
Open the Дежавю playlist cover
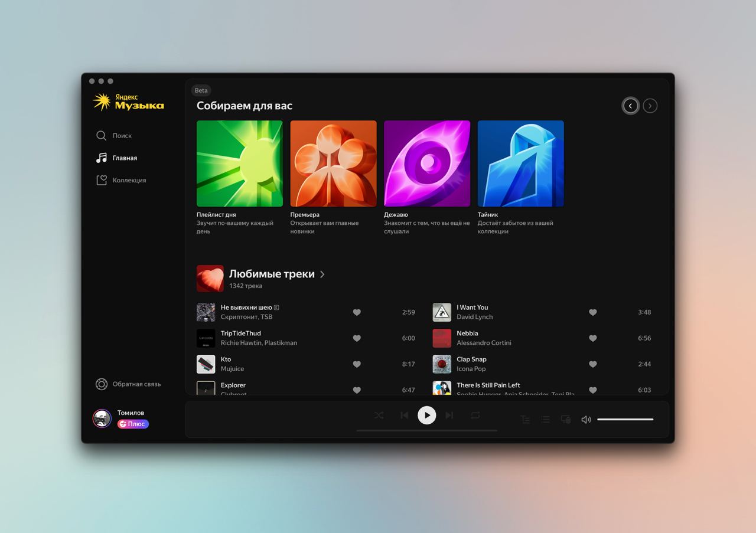point(427,164)
